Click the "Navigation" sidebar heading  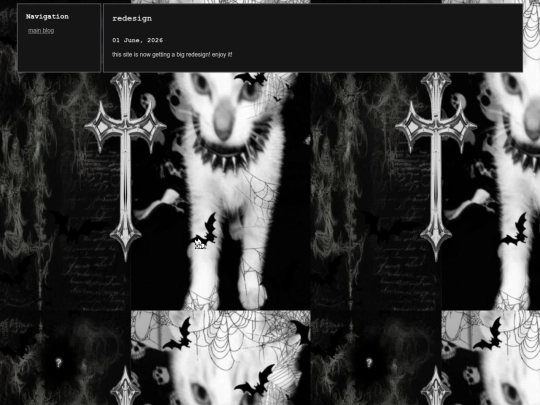point(47,17)
